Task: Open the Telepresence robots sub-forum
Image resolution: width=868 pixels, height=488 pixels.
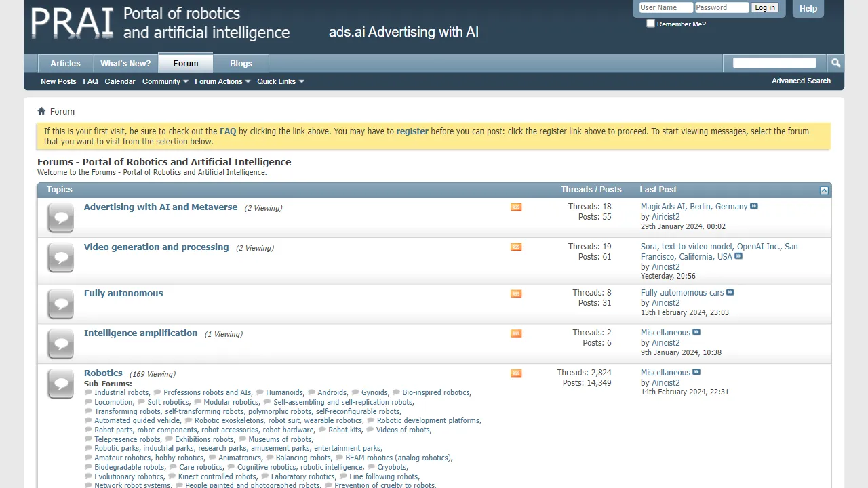Action: tap(127, 439)
